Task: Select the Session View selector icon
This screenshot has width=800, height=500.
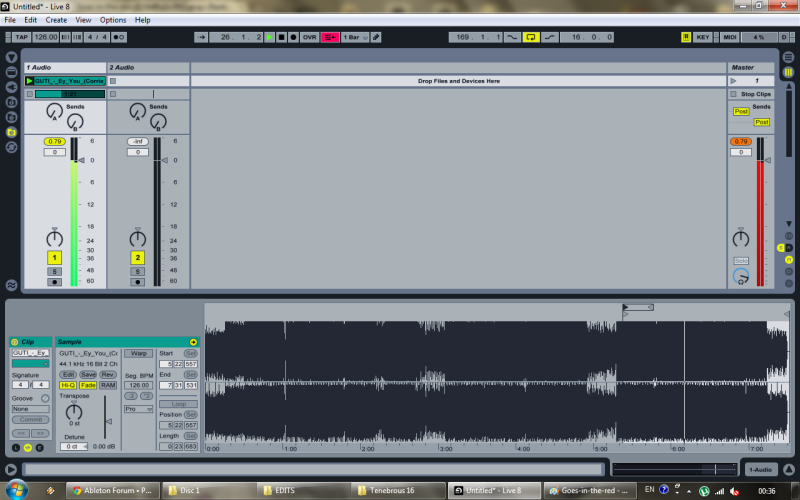Action: click(788, 72)
